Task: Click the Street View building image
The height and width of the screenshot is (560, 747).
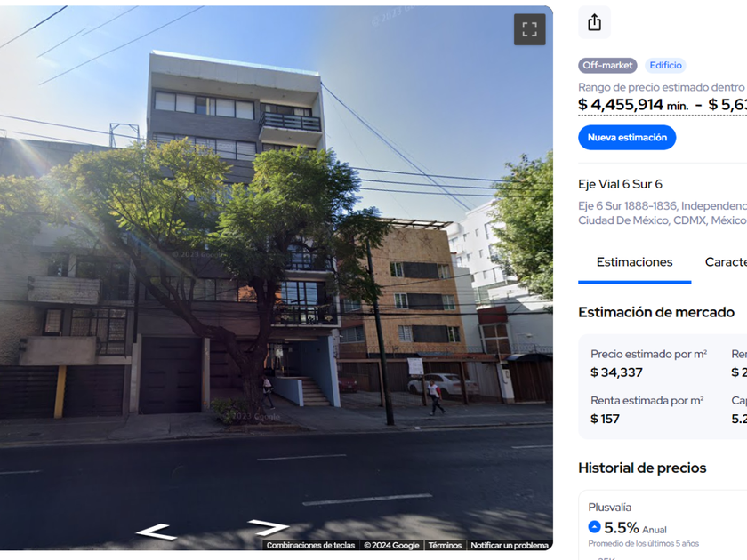Action: (276, 267)
